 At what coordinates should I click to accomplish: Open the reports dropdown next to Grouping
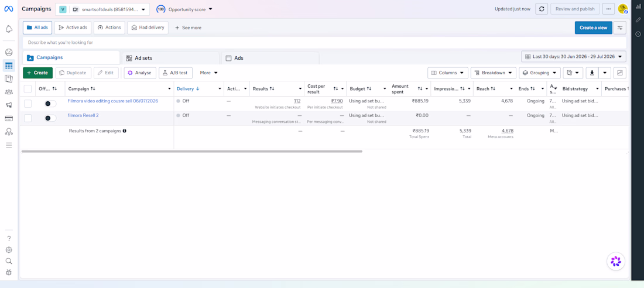(x=573, y=73)
